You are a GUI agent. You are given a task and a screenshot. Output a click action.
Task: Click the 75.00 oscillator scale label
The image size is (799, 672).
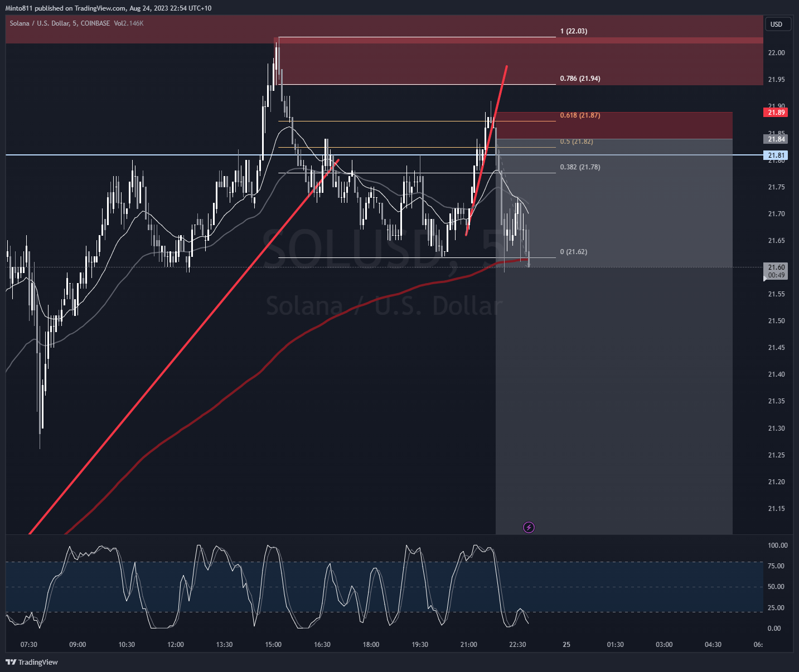tap(776, 566)
